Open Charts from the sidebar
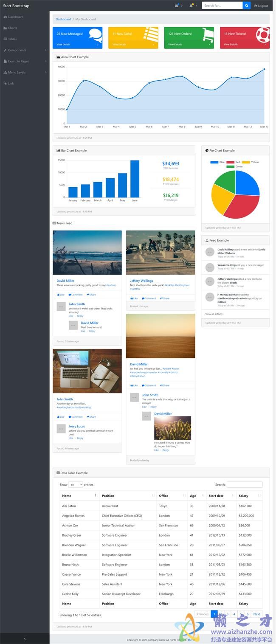 coord(12,28)
